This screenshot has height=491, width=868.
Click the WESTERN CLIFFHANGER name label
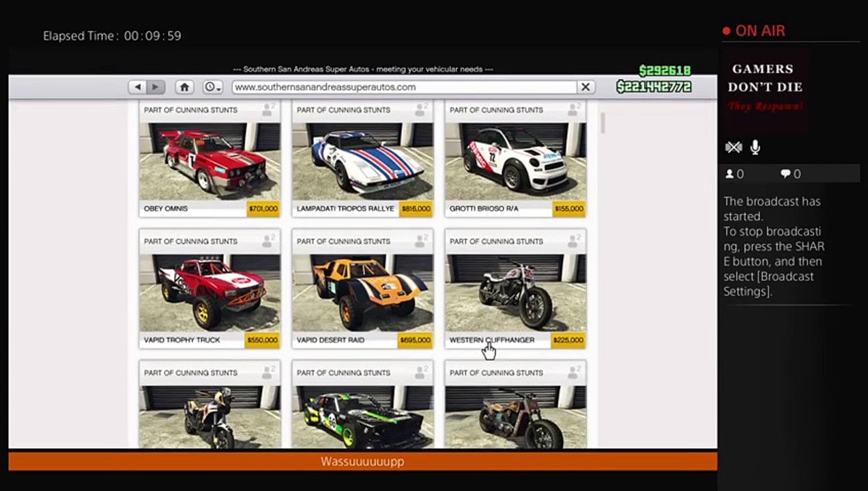point(492,340)
